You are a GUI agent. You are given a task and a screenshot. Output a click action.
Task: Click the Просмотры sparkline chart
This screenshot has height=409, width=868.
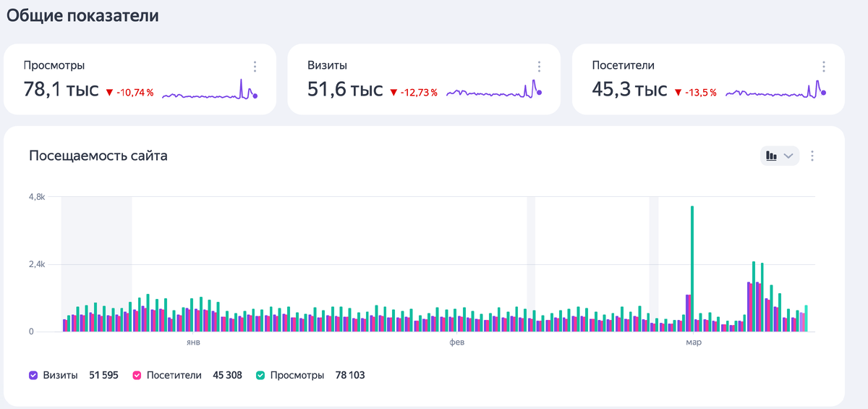[209, 90]
